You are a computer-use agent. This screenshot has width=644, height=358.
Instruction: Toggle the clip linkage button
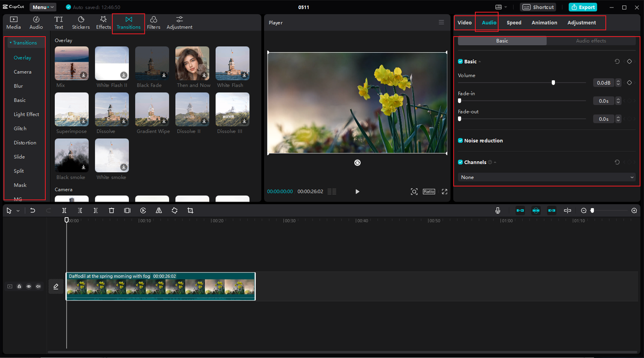[551, 211]
